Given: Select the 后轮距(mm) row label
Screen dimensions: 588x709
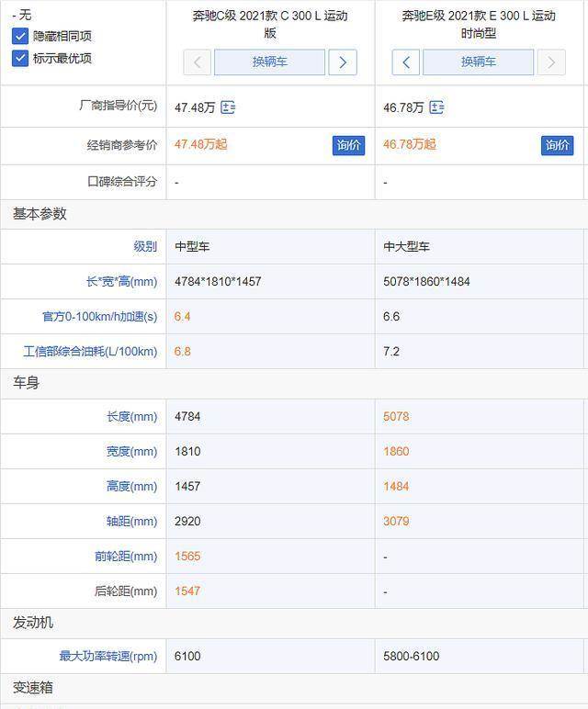Looking at the screenshot, I should coord(126,591).
